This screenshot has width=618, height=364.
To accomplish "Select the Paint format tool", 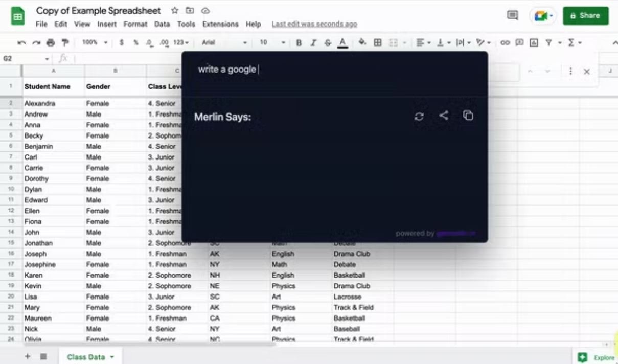I will click(65, 43).
